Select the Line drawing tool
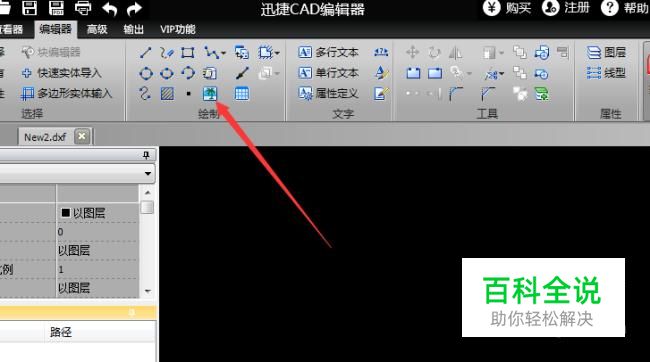The image size is (650, 362). coord(146,53)
